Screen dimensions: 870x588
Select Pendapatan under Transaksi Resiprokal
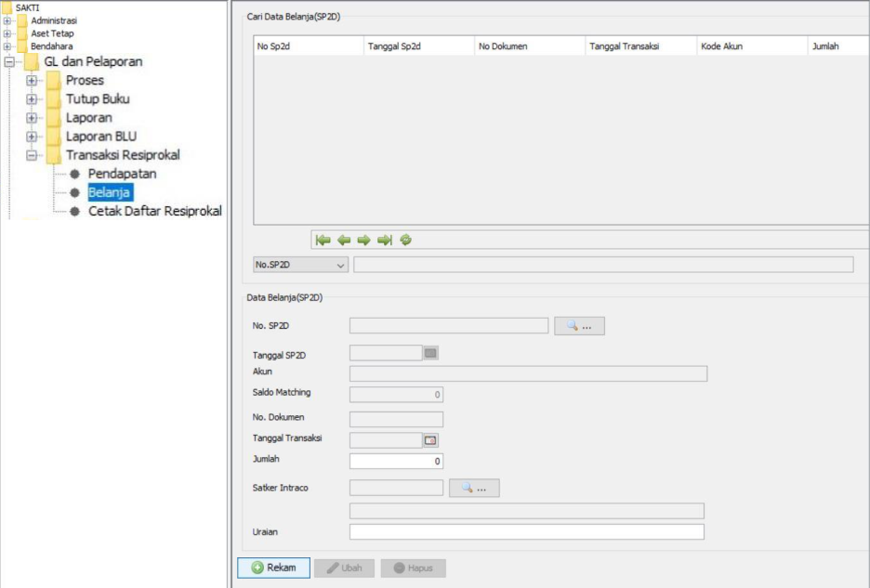[122, 174]
